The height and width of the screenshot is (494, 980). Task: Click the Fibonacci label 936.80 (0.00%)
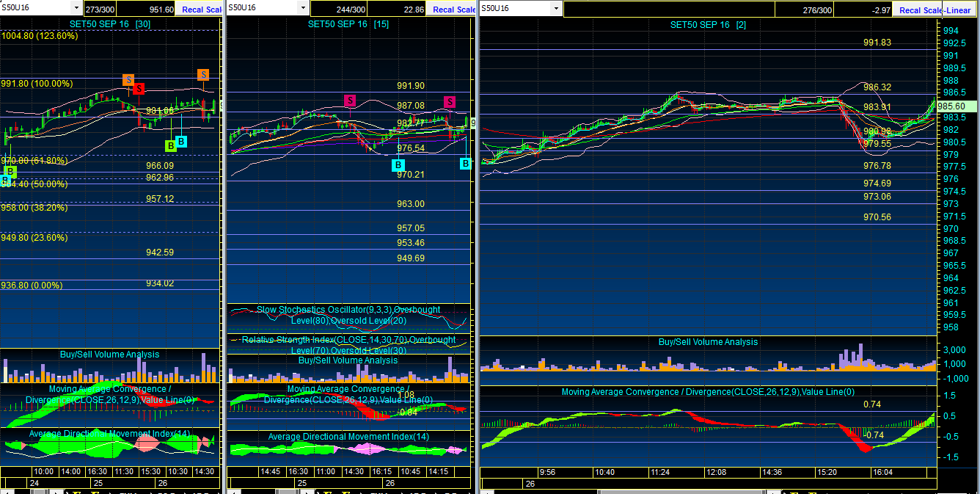pyautogui.click(x=32, y=286)
